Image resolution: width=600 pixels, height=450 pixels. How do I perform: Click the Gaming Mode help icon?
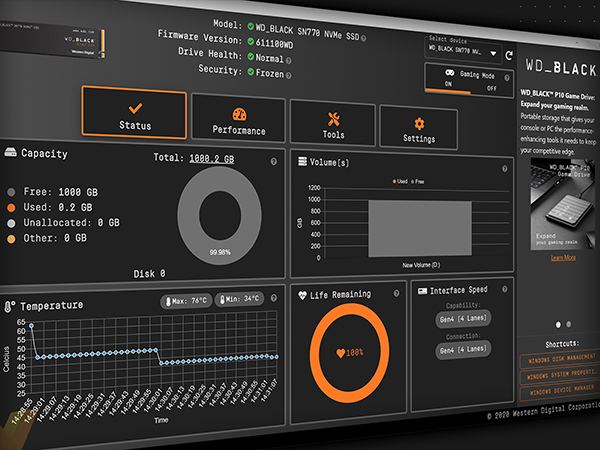(x=507, y=78)
